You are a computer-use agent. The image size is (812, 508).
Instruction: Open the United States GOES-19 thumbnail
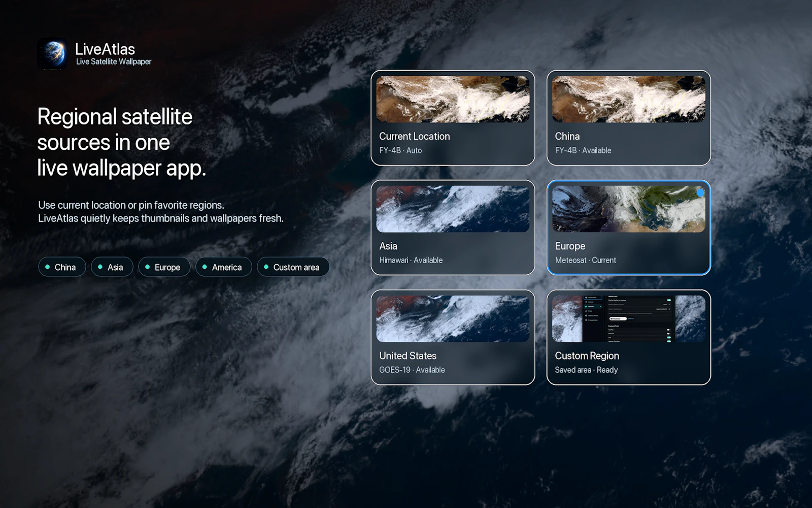click(x=453, y=319)
